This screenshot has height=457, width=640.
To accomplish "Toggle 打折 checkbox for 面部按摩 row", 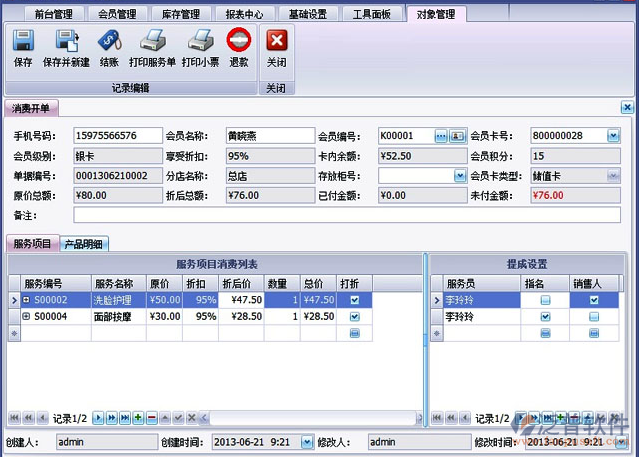I will click(x=355, y=316).
